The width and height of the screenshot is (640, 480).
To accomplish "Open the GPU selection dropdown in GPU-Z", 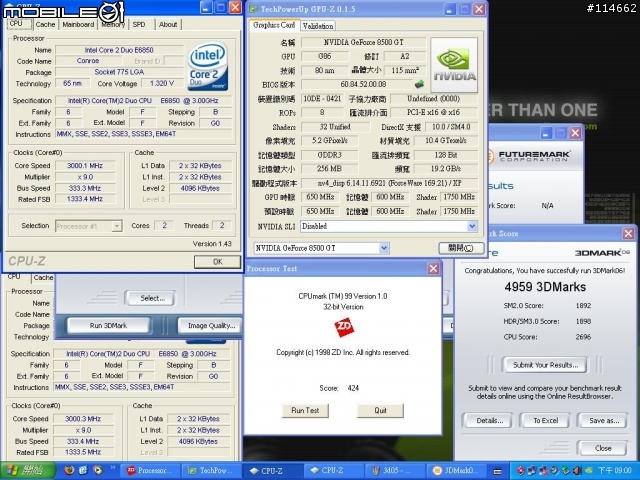I will tap(384, 248).
